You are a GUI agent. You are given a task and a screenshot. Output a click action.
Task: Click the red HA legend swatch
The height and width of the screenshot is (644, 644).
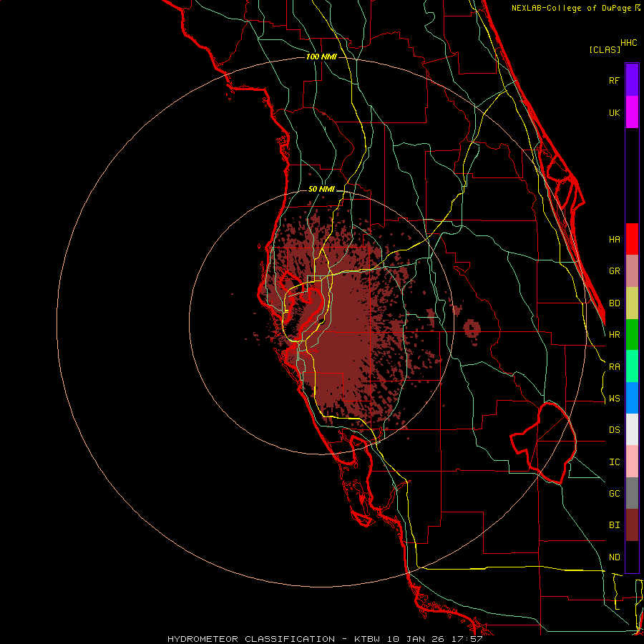point(632,239)
